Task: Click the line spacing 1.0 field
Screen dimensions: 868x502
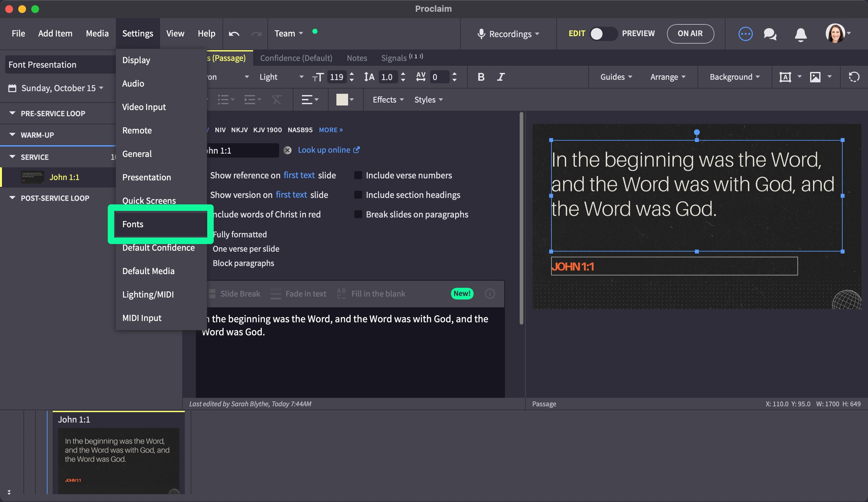Action: click(387, 77)
